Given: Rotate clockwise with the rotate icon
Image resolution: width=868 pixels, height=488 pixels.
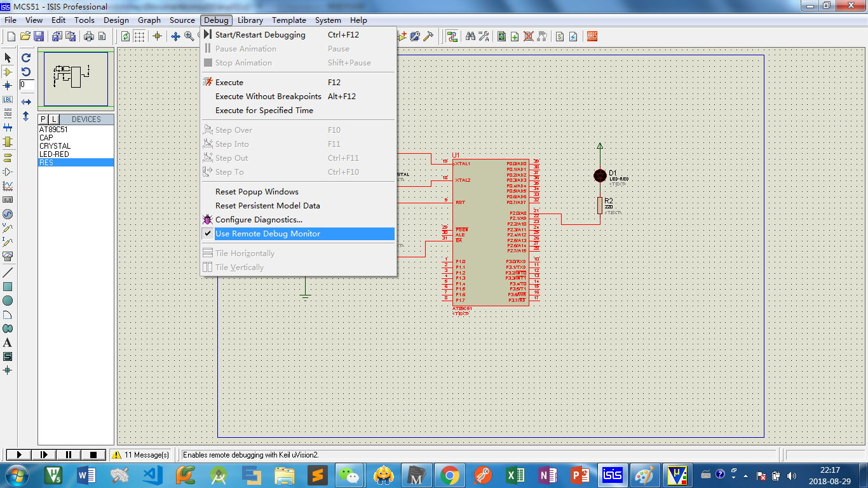Looking at the screenshot, I should tap(26, 57).
